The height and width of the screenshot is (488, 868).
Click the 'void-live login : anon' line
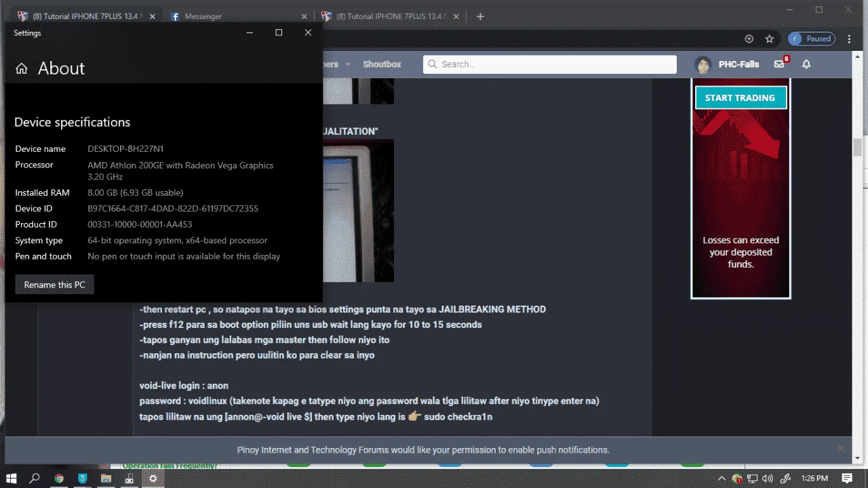click(184, 386)
